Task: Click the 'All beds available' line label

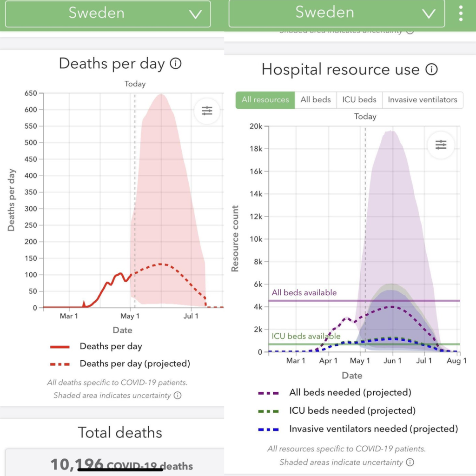Action: point(304,293)
